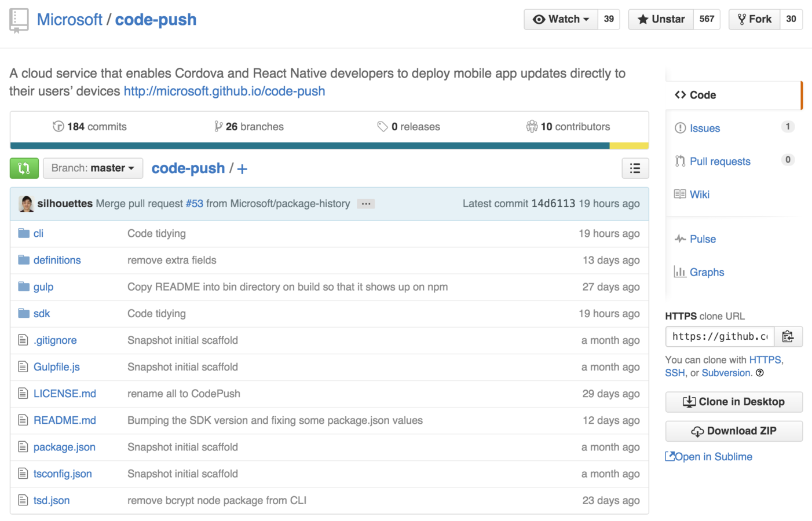View the 184 commits
The image size is (812, 521).
coord(90,127)
